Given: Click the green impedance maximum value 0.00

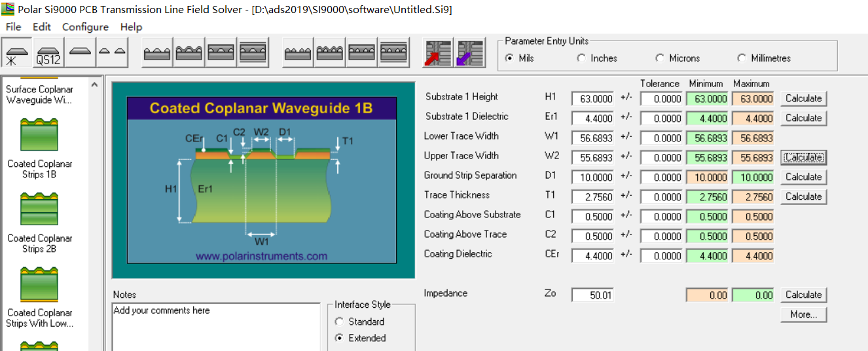Looking at the screenshot, I should 753,295.
